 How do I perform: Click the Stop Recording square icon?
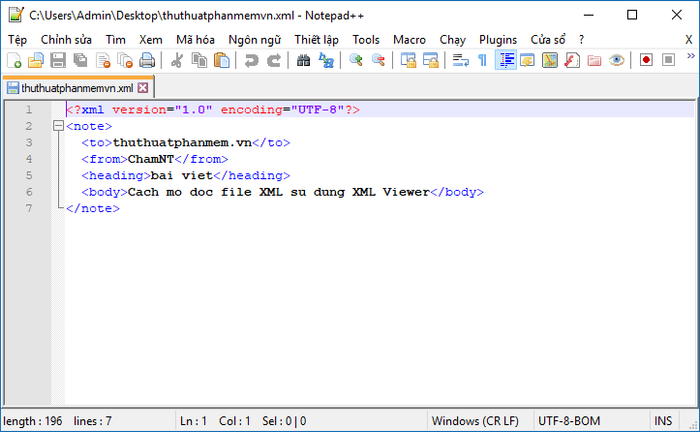click(x=668, y=60)
